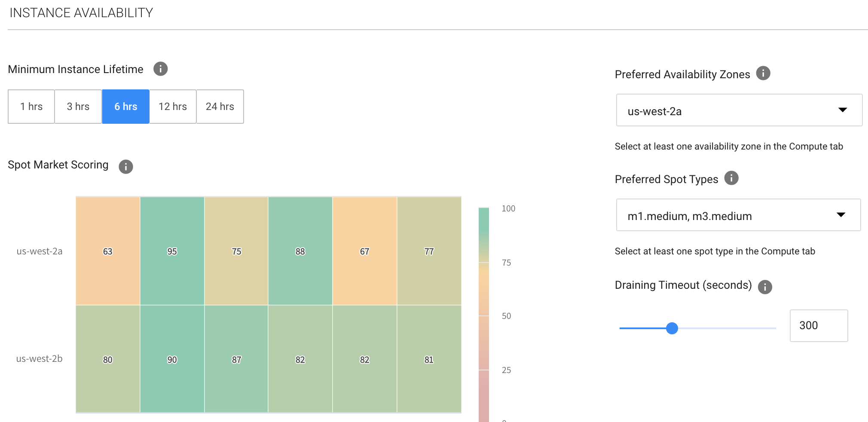Viewport: 868px width, 422px height.
Task: Set minimum lifetime to 24 hrs
Action: 220,107
